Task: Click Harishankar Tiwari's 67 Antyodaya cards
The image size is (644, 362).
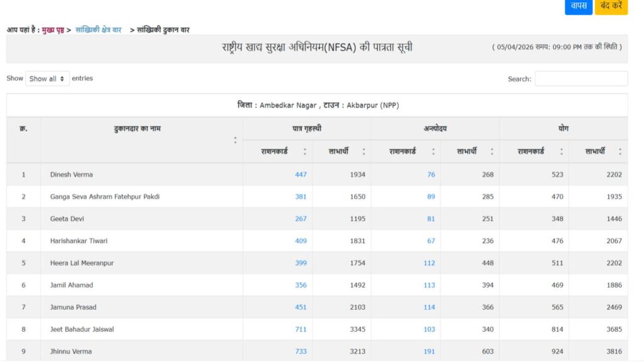Action: (x=431, y=241)
